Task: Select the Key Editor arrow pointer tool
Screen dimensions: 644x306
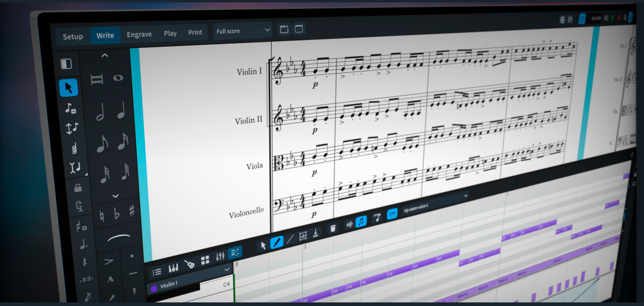Action: click(263, 245)
